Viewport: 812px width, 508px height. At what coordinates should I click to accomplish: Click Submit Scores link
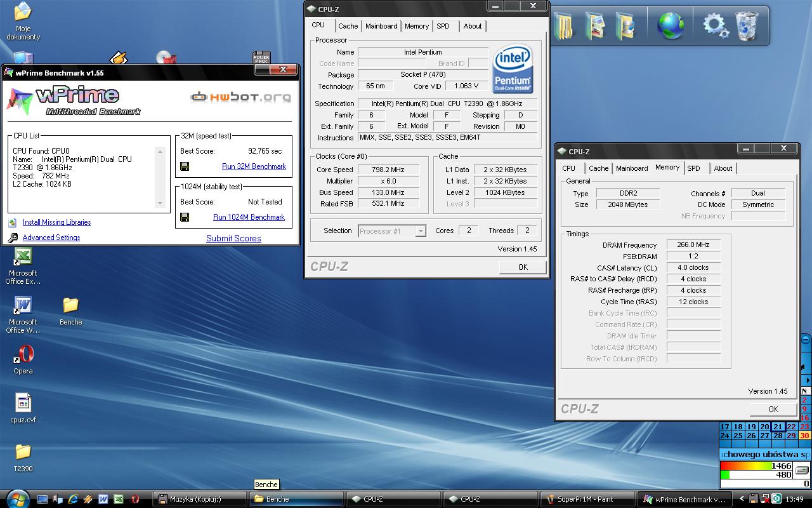pos(233,239)
